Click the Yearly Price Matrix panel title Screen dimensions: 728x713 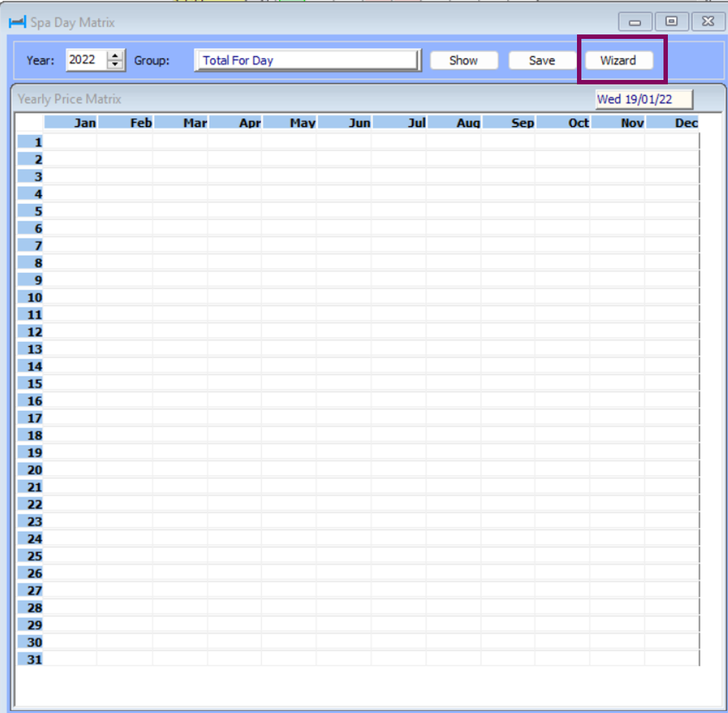click(x=69, y=99)
